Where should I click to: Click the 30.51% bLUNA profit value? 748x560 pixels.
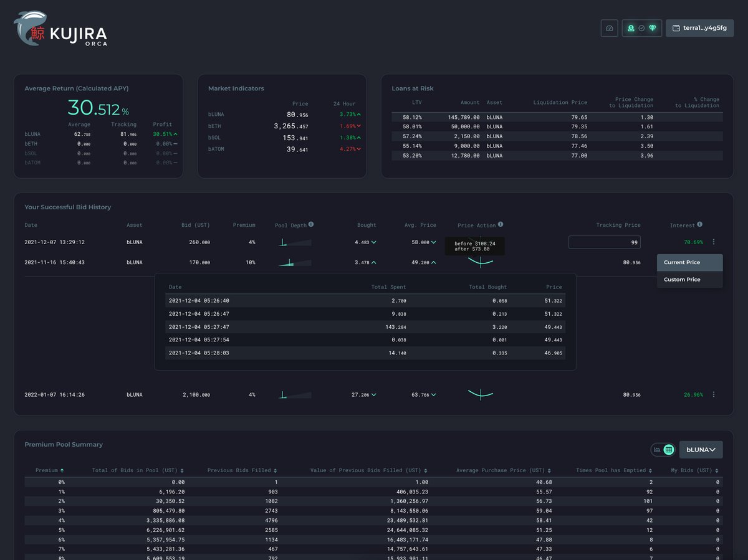[162, 134]
